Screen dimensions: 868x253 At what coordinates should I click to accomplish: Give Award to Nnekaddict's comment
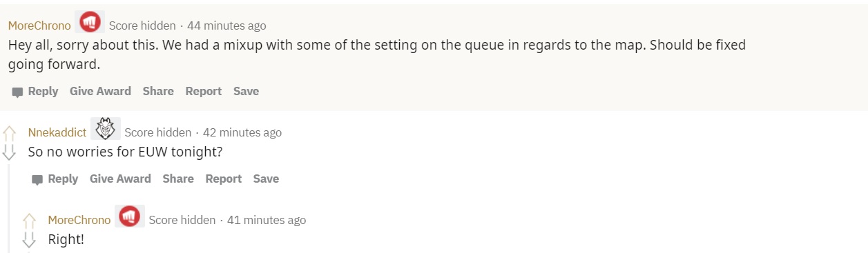(120, 179)
